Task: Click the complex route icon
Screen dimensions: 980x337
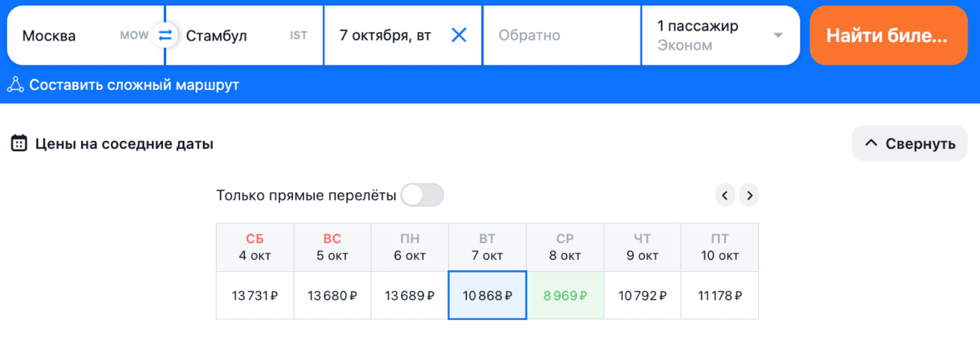Action: pyautogui.click(x=16, y=85)
